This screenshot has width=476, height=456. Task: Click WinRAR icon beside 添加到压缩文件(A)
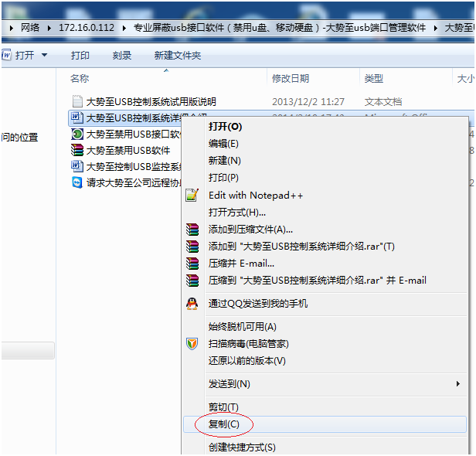point(192,230)
